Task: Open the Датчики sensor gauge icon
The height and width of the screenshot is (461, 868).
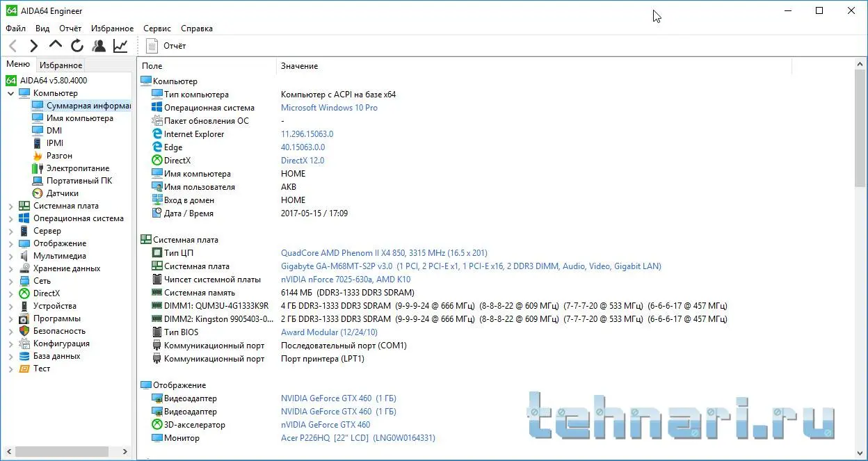Action: (x=38, y=193)
